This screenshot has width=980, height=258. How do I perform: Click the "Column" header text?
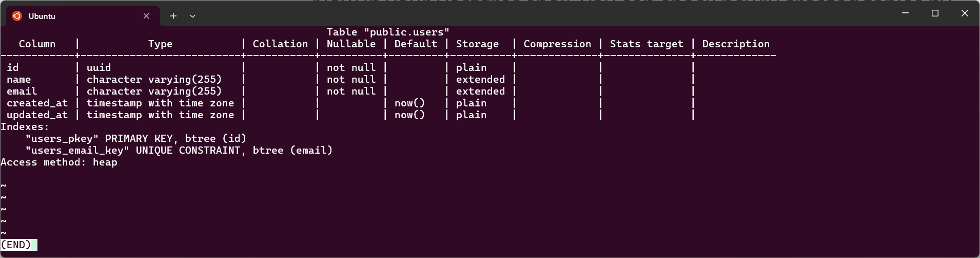[37, 44]
